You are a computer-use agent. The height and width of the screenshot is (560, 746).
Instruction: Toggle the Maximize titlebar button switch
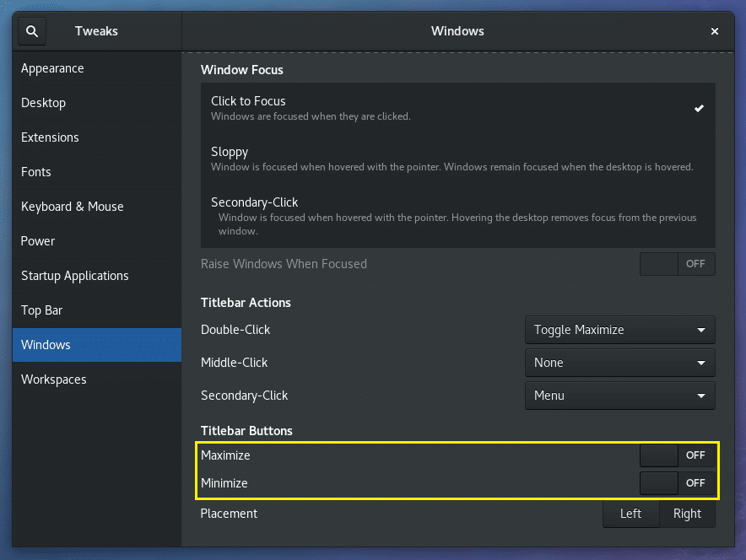tap(678, 455)
